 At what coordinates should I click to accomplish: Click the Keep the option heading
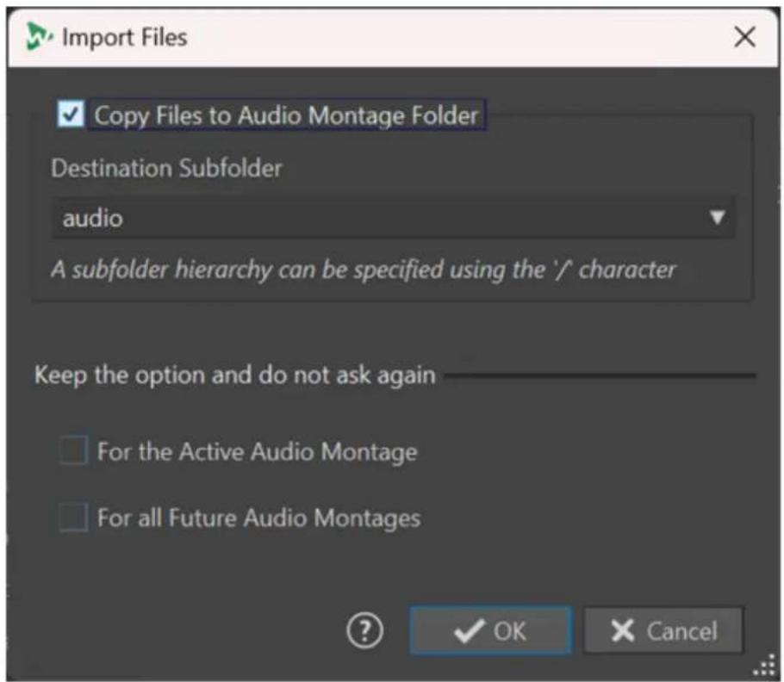(235, 375)
